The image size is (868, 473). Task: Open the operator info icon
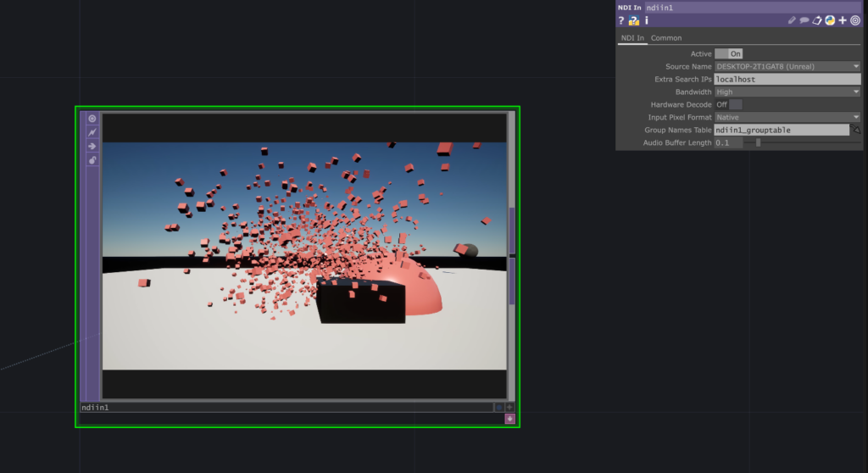coord(646,20)
